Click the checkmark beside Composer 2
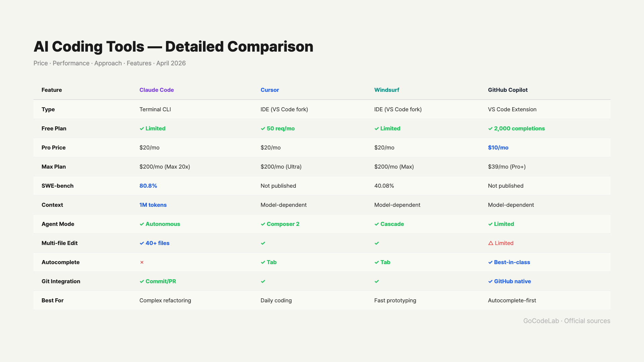The image size is (644, 362). (x=263, y=224)
